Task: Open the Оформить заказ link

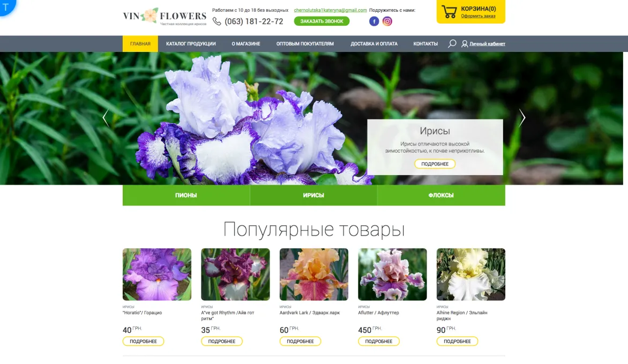Action: pos(478,16)
